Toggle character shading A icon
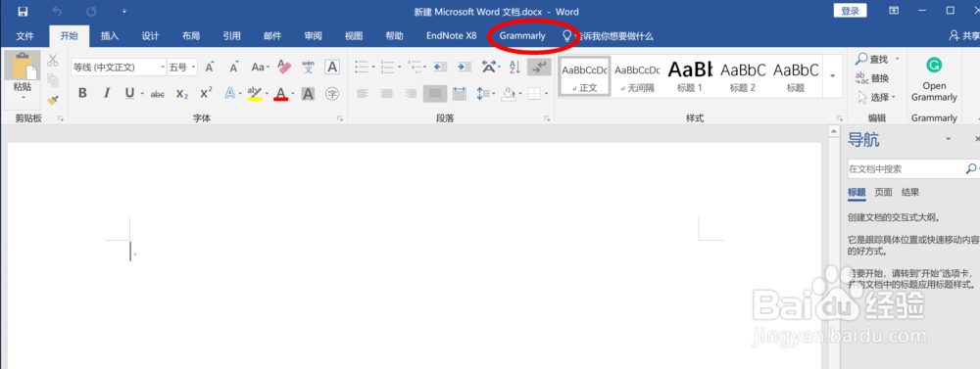The height and width of the screenshot is (369, 980). [308, 94]
